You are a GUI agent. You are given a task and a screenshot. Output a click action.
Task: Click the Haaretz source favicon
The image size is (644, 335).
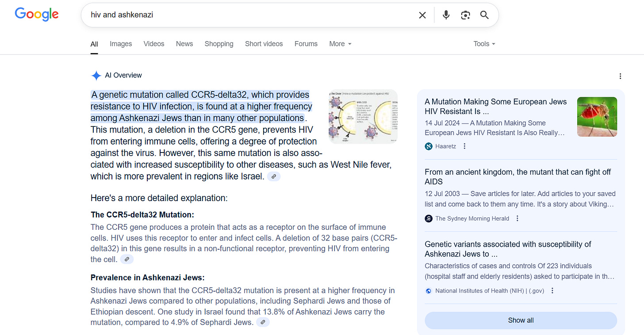429,146
